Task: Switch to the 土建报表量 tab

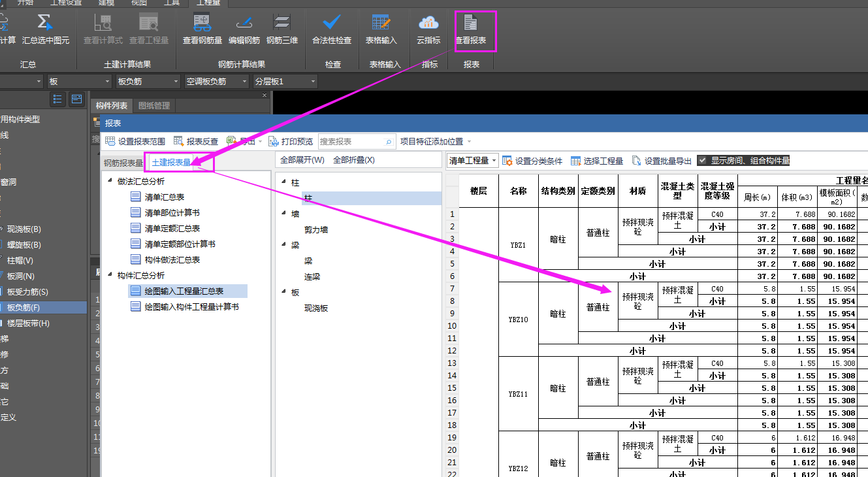Action: (x=171, y=162)
